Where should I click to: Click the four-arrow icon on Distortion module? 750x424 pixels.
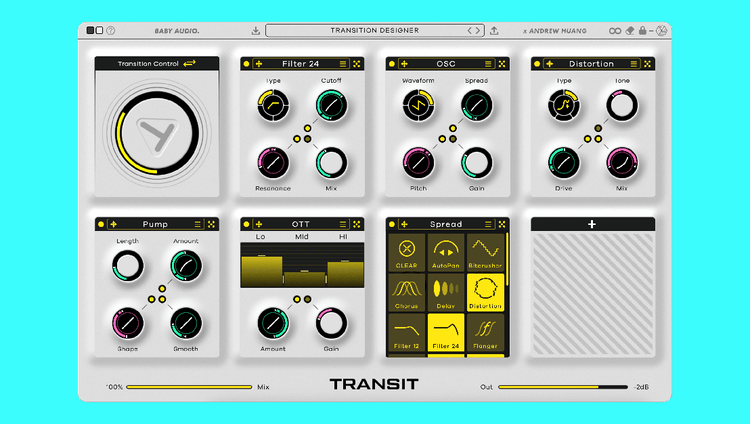pyautogui.click(x=647, y=64)
